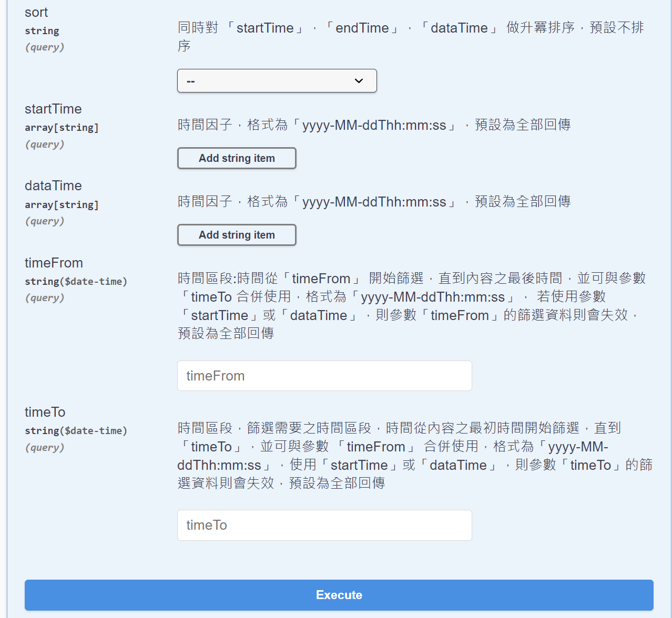This screenshot has width=672, height=618.
Task: Click the timeFrom parameter name
Action: 54,263
